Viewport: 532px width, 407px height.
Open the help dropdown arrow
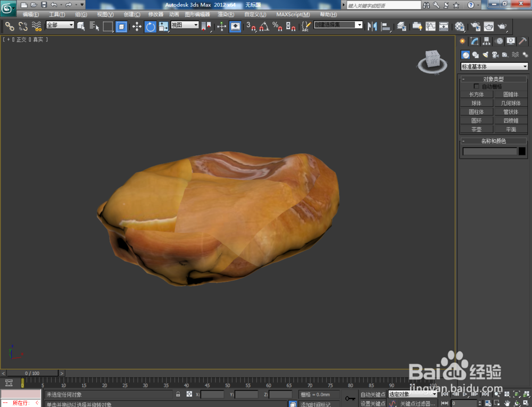tap(478, 5)
